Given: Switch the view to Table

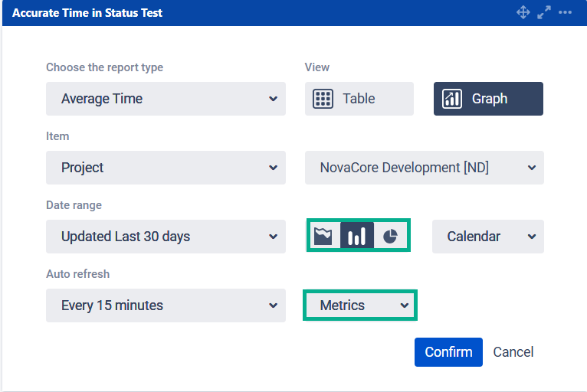Looking at the screenshot, I should 359,99.
